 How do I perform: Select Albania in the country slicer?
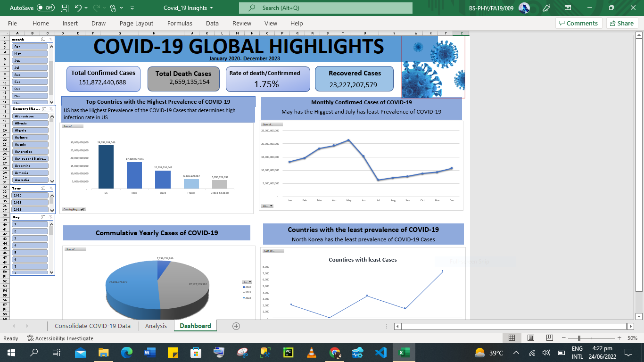30,123
